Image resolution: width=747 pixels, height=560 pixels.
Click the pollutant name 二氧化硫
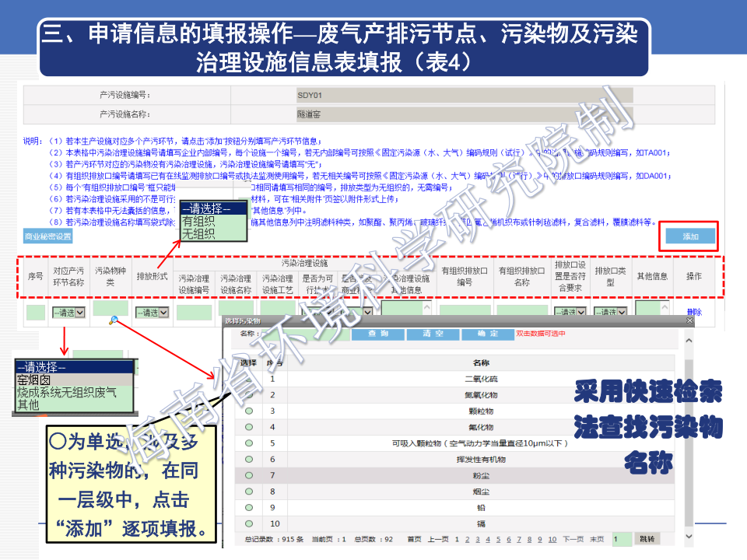481,379
